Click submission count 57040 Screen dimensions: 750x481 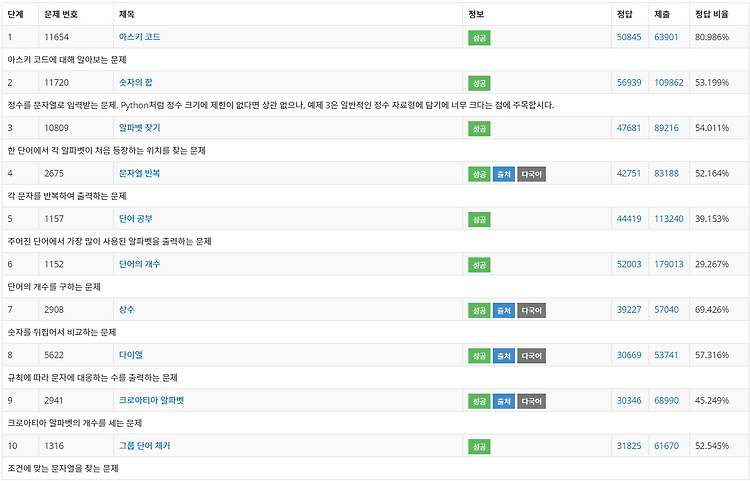point(666,309)
